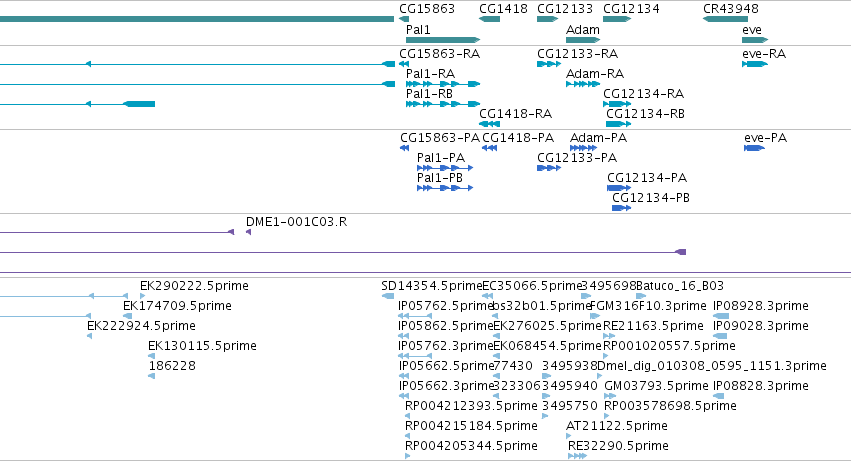Select EST IP08928.3prime
The width and height of the screenshot is (851, 461).
pyautogui.click(x=761, y=306)
